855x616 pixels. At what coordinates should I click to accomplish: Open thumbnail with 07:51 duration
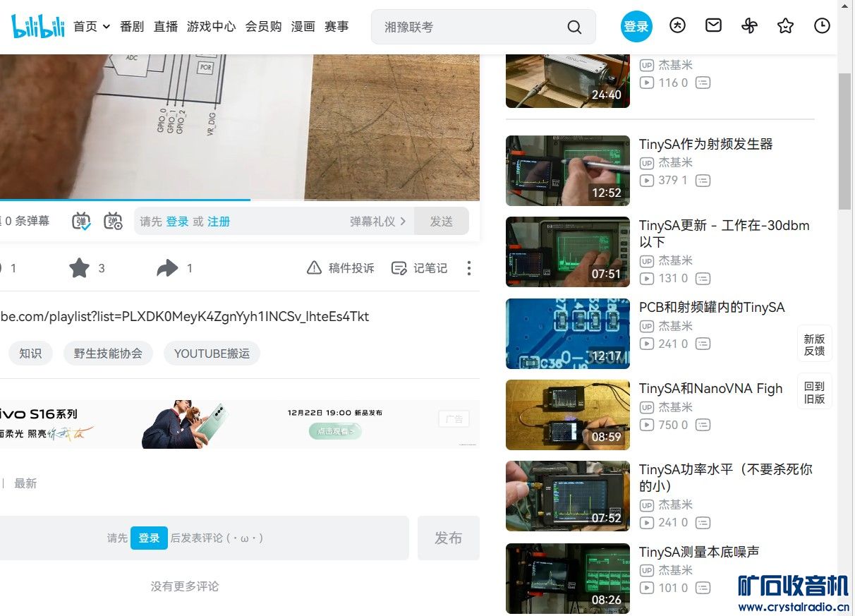tap(568, 252)
